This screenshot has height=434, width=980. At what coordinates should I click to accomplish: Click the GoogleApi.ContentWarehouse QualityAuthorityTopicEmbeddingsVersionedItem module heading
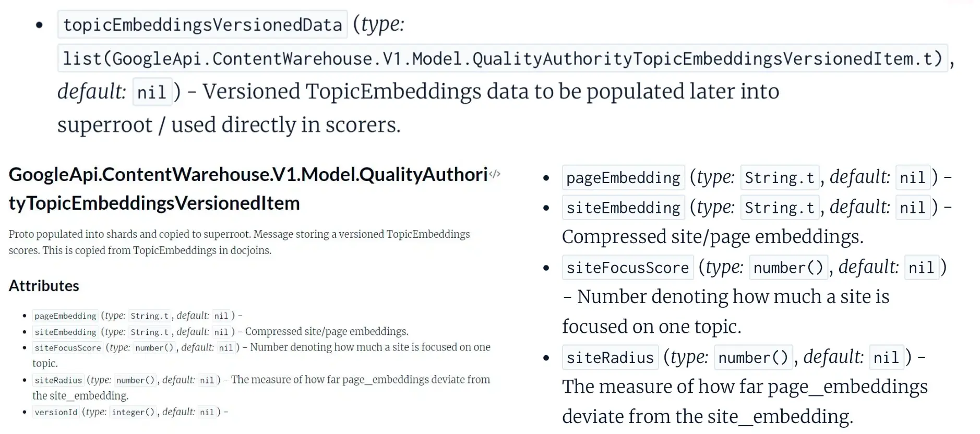coord(248,188)
